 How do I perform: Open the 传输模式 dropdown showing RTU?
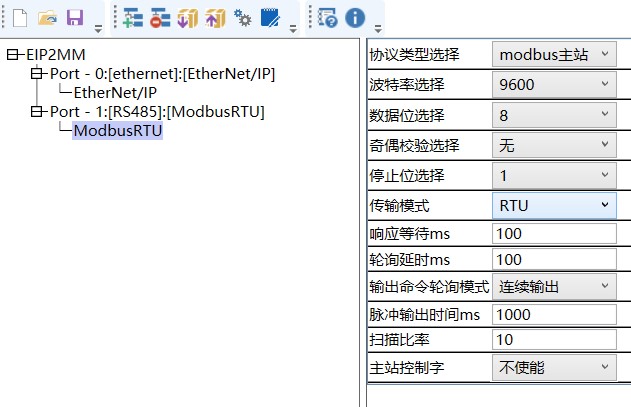coord(554,205)
